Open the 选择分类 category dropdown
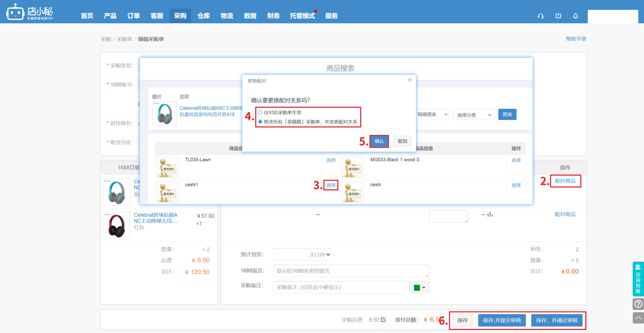Image resolution: width=644 pixels, height=333 pixels. 474,115
